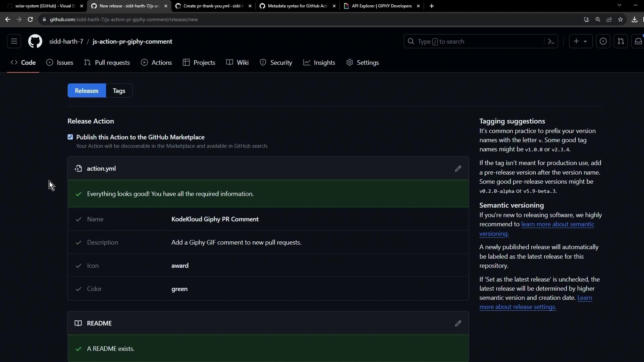This screenshot has width=644, height=362.
Task: Open the hamburger navigation menu
Action: (x=14, y=42)
